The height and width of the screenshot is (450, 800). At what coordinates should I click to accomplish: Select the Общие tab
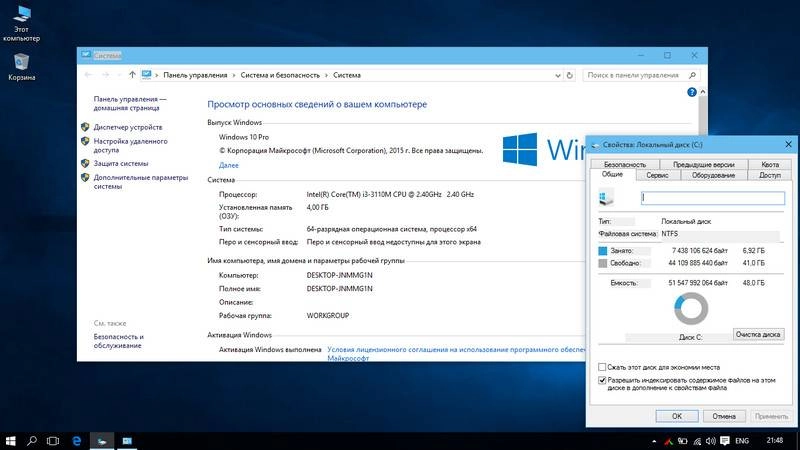click(612, 174)
